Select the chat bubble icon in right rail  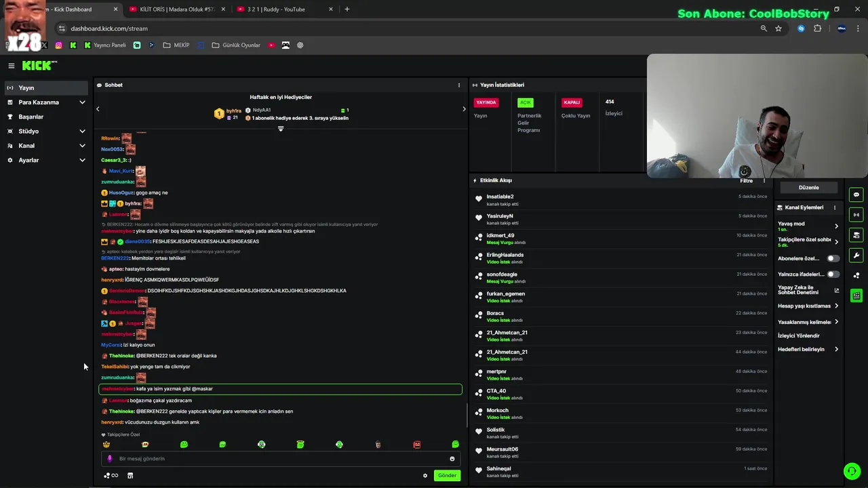pos(856,195)
